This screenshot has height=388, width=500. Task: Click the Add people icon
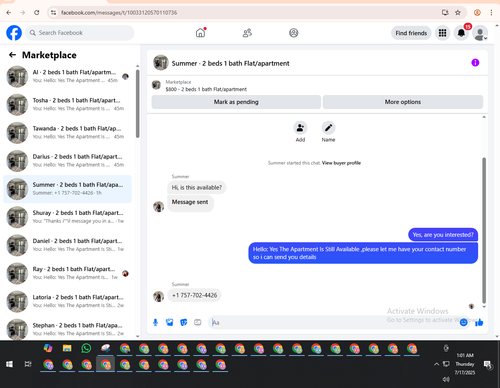click(x=300, y=128)
